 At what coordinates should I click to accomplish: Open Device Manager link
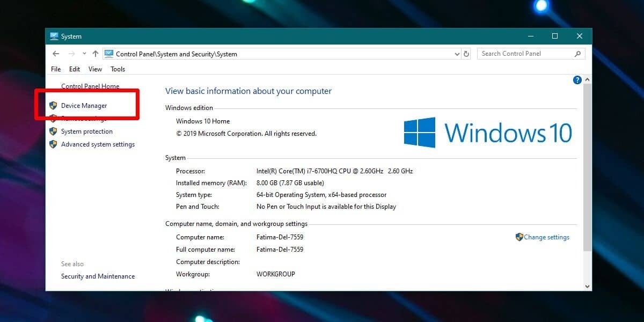coord(84,106)
